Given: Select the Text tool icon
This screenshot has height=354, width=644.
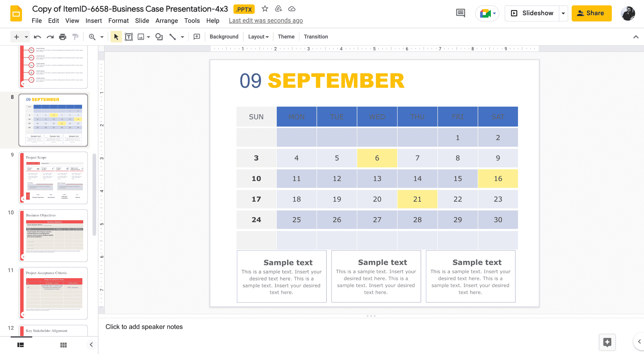Looking at the screenshot, I should pos(128,37).
